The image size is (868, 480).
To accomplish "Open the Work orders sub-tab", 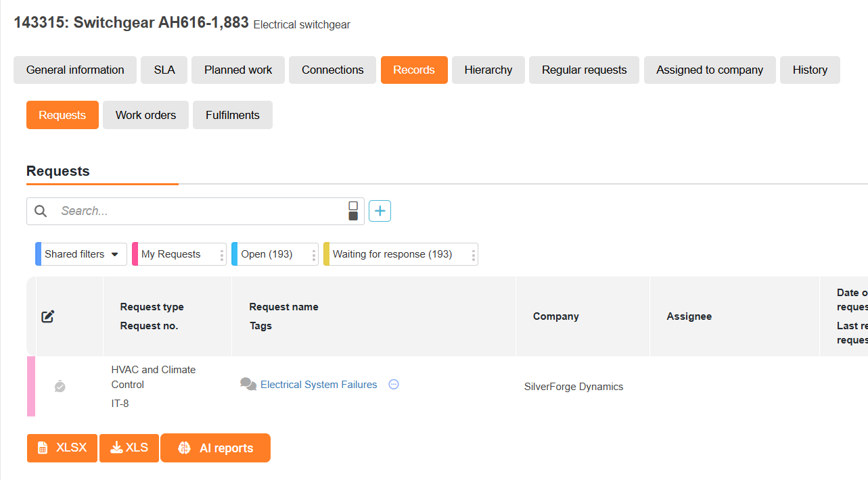I will click(145, 115).
